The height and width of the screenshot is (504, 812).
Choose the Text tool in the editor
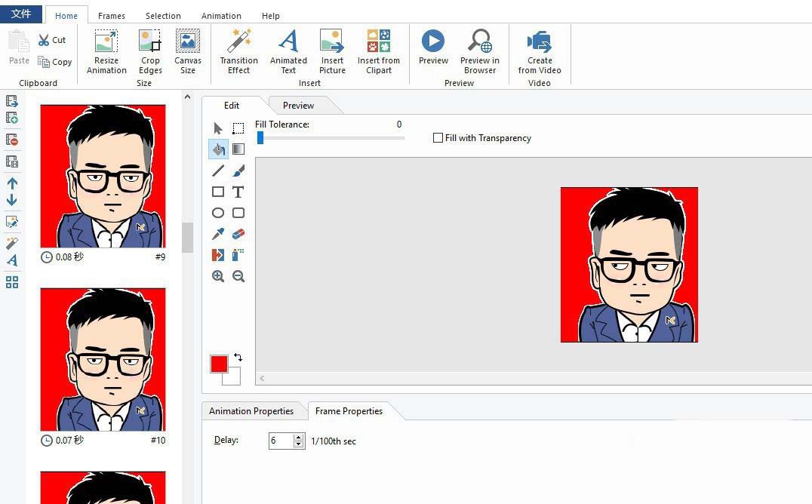click(x=238, y=192)
